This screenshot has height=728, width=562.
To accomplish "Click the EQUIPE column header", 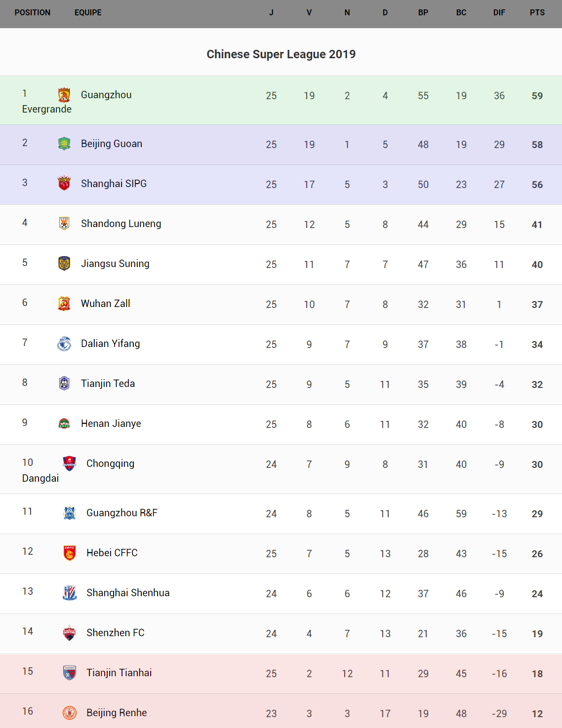I will (x=88, y=12).
